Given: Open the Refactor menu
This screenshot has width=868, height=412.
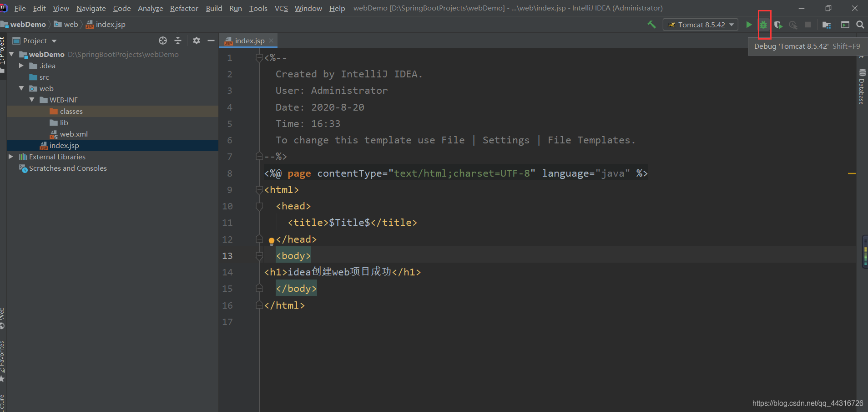Looking at the screenshot, I should click(x=184, y=8).
